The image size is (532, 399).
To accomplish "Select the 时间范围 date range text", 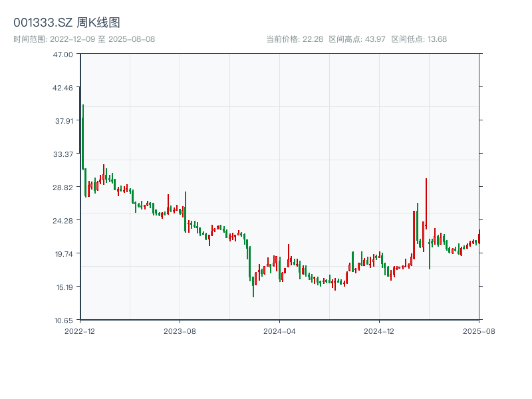I will tap(84, 39).
